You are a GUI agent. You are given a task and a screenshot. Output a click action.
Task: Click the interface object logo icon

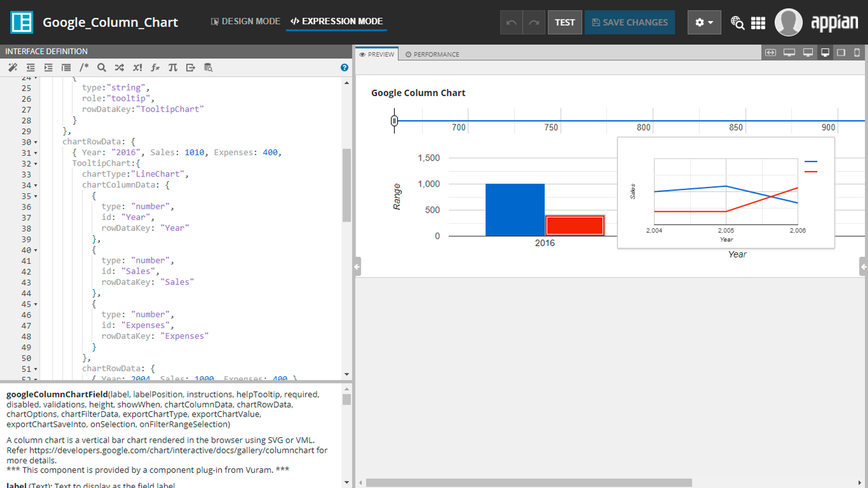pos(21,22)
